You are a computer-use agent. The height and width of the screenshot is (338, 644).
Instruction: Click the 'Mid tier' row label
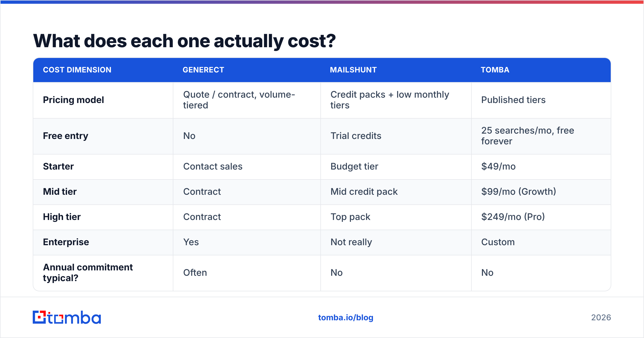[60, 192]
